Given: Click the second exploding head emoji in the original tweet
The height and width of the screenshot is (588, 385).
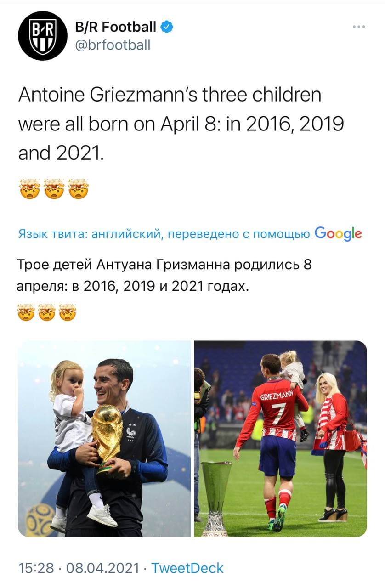Looking at the screenshot, I should click(x=54, y=189).
